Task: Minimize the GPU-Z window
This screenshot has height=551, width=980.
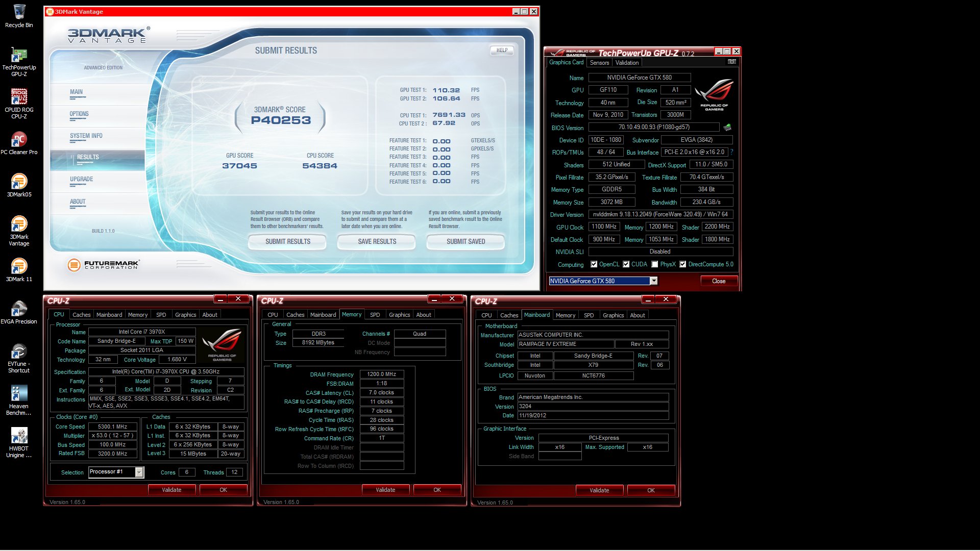Action: click(x=718, y=52)
